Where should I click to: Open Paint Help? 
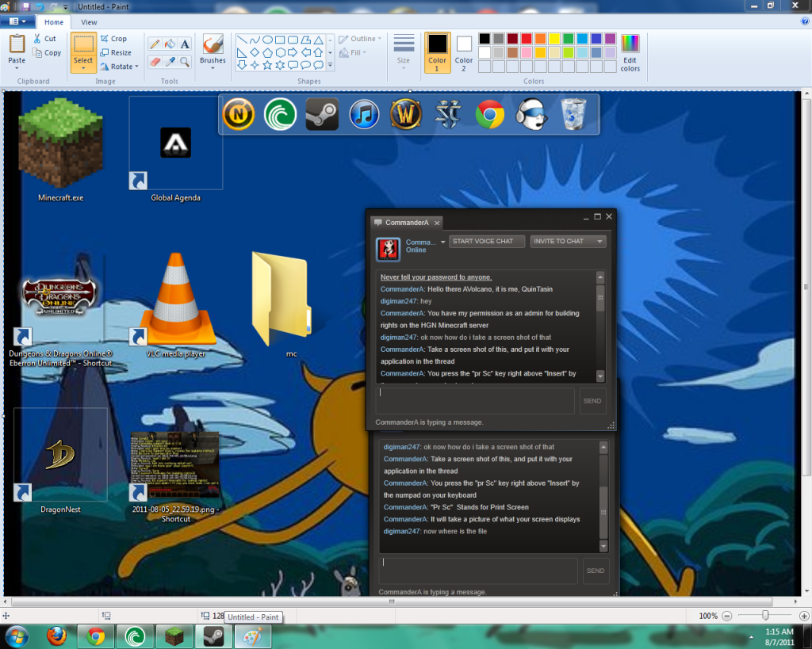pos(805,21)
